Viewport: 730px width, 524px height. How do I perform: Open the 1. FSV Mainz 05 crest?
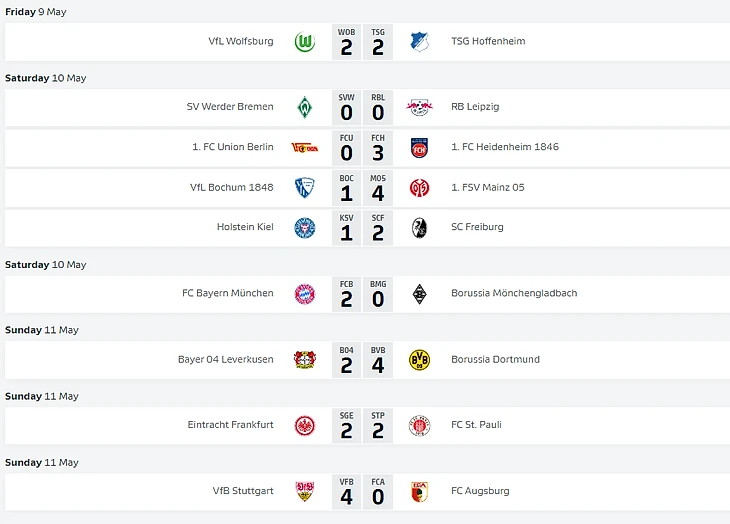pos(419,187)
